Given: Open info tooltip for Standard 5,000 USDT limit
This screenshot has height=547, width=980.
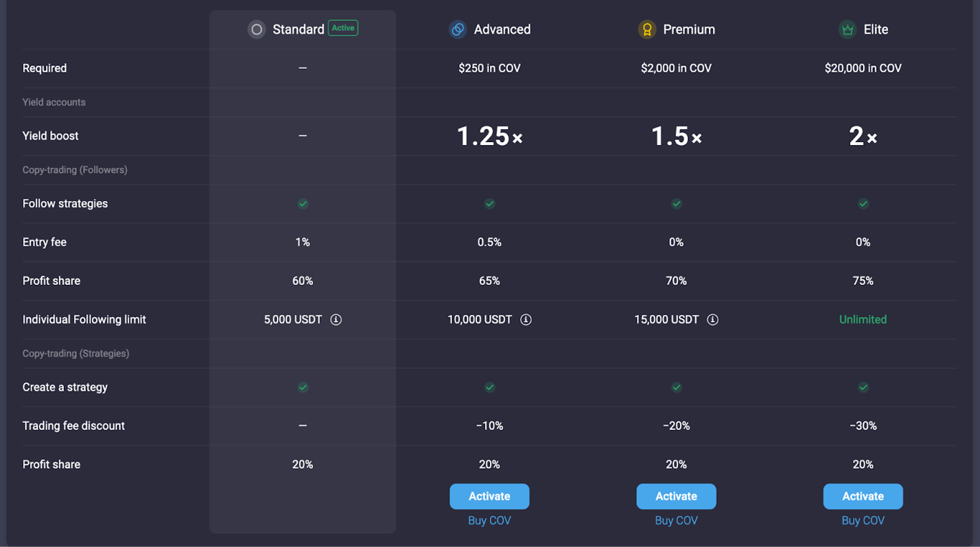Looking at the screenshot, I should pos(336,319).
